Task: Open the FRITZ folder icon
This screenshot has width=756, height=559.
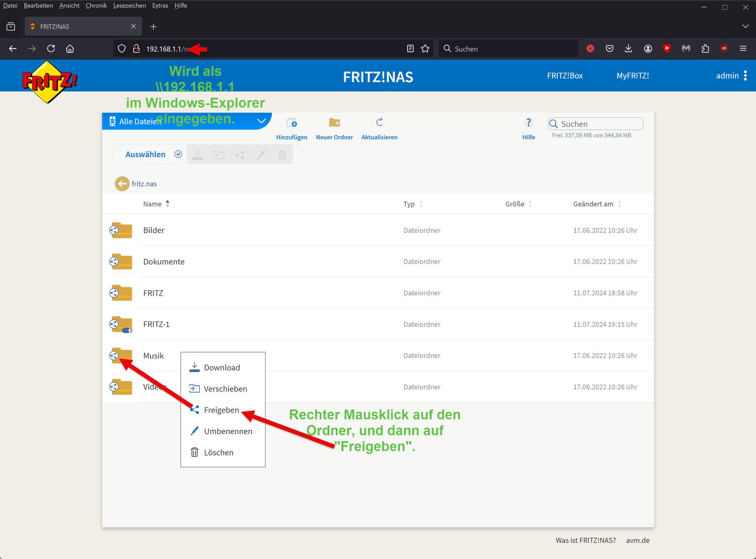Action: [x=122, y=293]
